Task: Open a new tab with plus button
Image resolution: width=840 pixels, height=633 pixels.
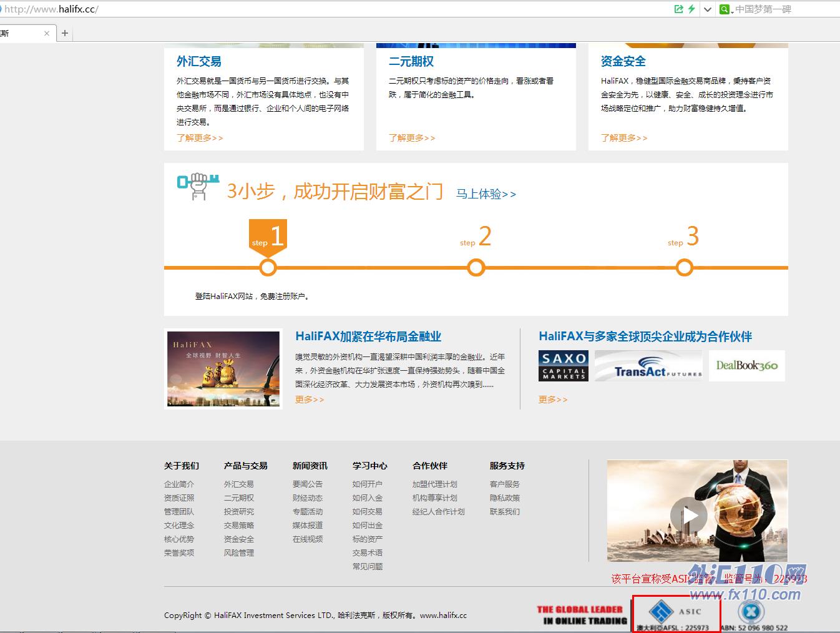Action: [65, 33]
